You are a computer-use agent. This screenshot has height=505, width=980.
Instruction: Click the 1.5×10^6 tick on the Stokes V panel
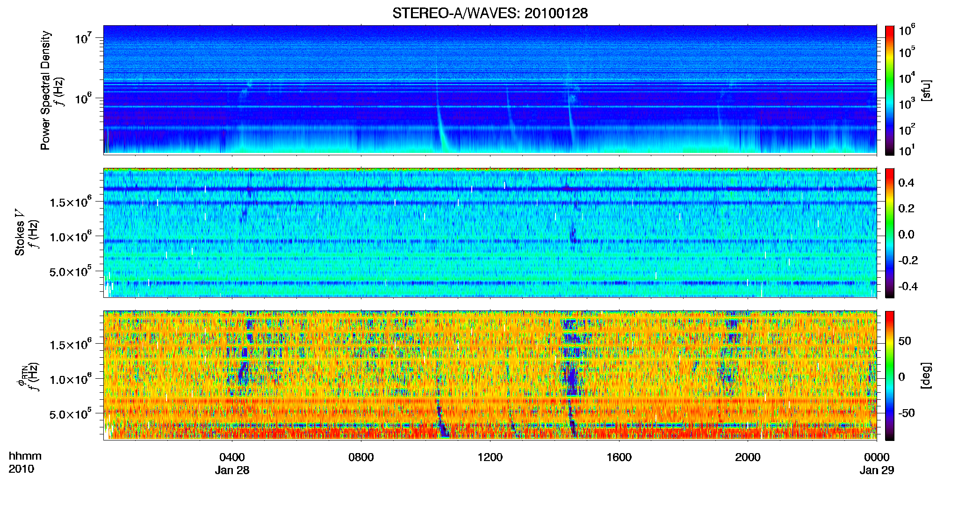click(x=71, y=202)
